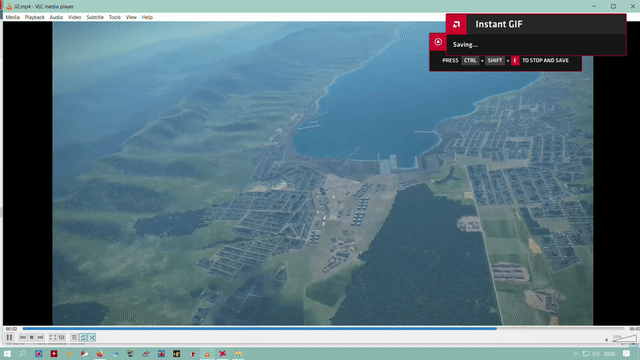Show hidden system tray icons chevron
The image size is (640, 360).
(576, 354)
